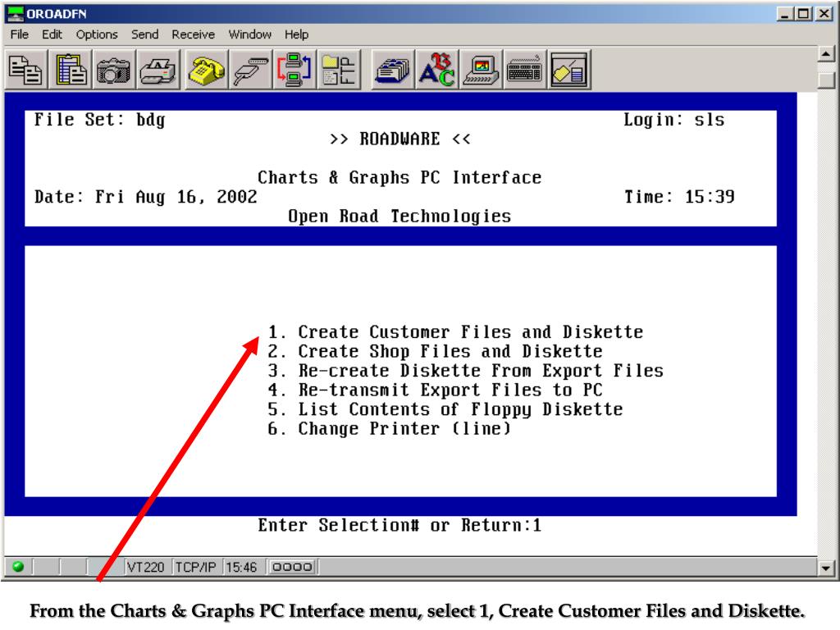Screen dimensions: 840x630
Task: Click the Charts & Graphs PC Interface title
Action: coord(399,178)
